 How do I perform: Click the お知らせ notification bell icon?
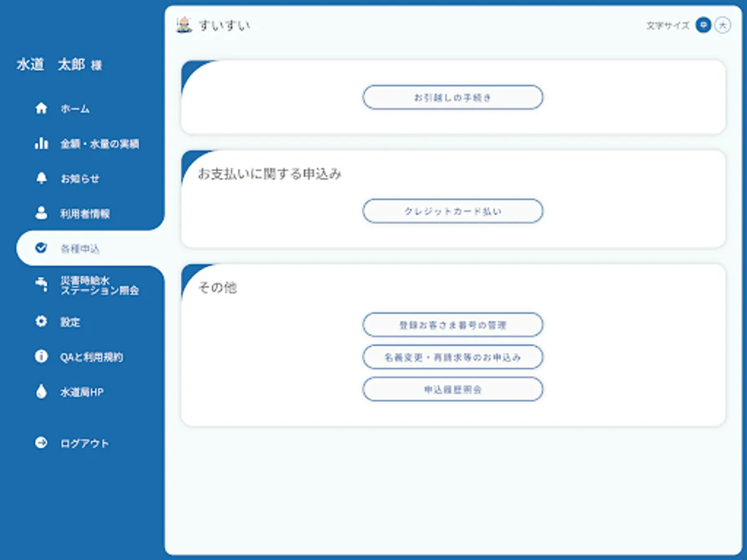click(x=41, y=178)
